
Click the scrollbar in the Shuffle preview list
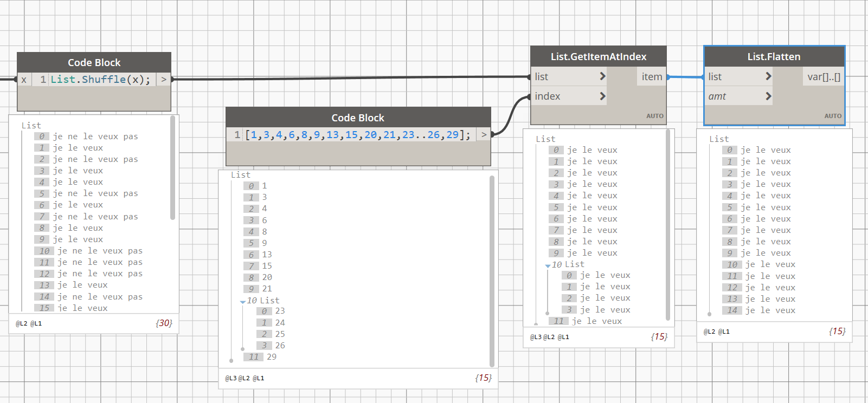click(173, 167)
